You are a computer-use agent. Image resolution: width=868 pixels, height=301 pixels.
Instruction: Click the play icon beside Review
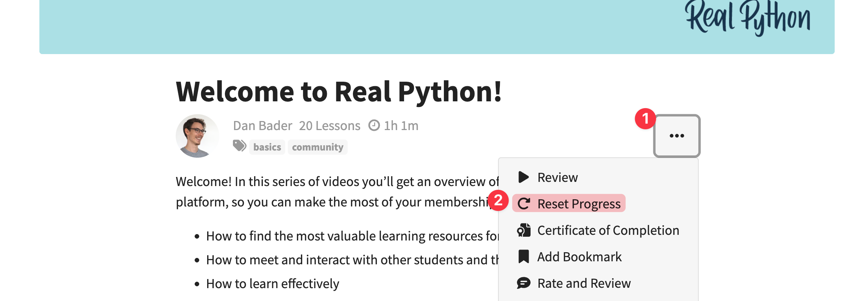click(523, 177)
